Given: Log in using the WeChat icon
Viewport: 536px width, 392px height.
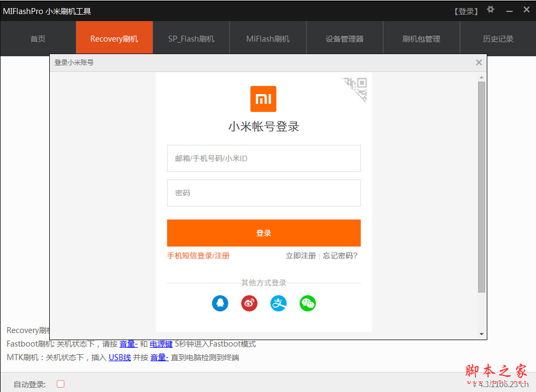Looking at the screenshot, I should click(x=308, y=303).
